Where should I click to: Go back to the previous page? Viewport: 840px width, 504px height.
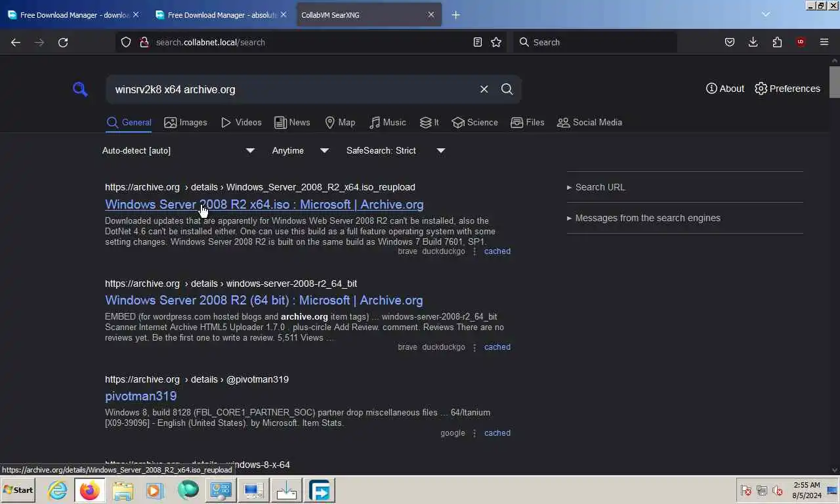click(x=16, y=42)
